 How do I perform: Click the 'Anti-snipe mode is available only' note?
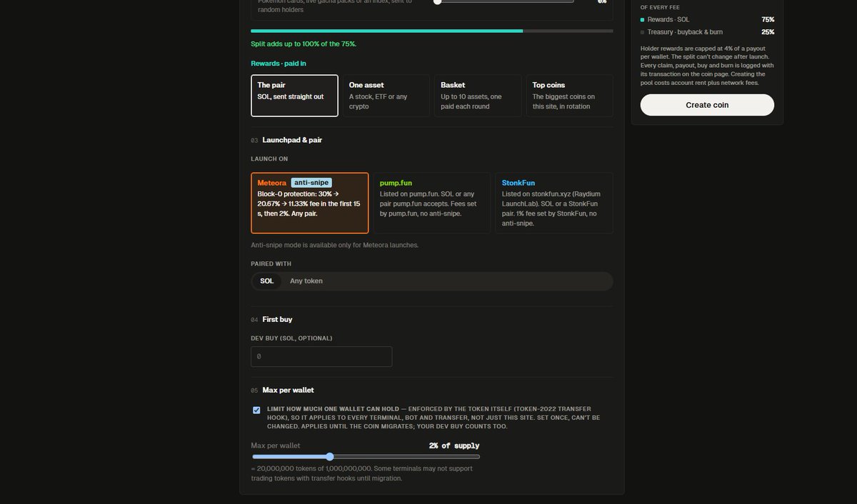click(335, 246)
